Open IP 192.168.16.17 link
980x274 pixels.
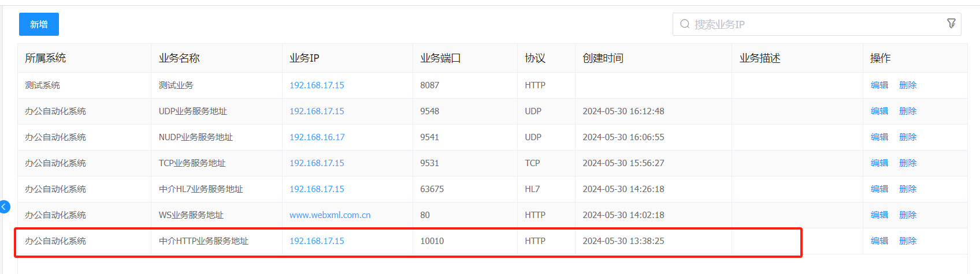click(317, 137)
